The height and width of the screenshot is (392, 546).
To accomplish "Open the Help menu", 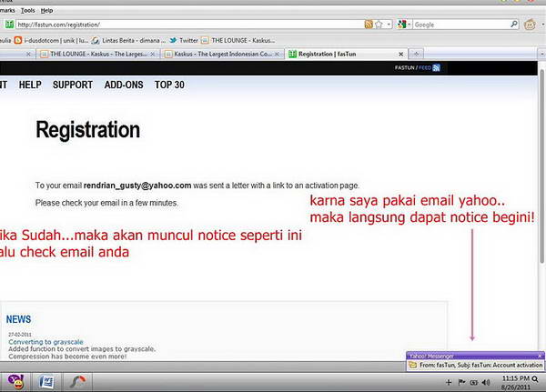I will [46, 10].
